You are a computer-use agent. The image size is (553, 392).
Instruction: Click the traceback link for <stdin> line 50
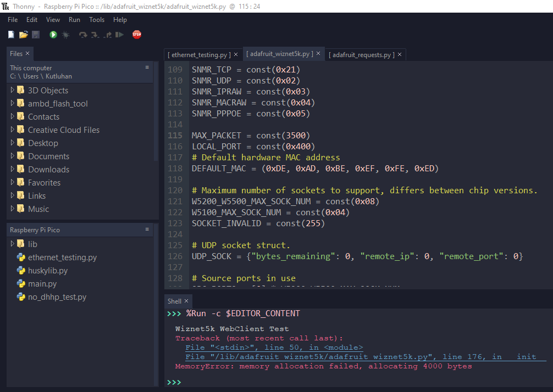click(x=274, y=348)
